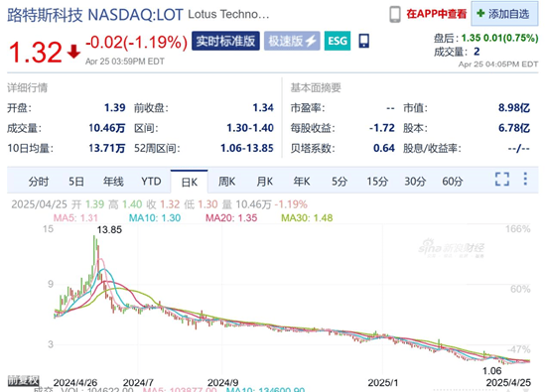
Task: Click the 添加自选 button
Action: 504,14
